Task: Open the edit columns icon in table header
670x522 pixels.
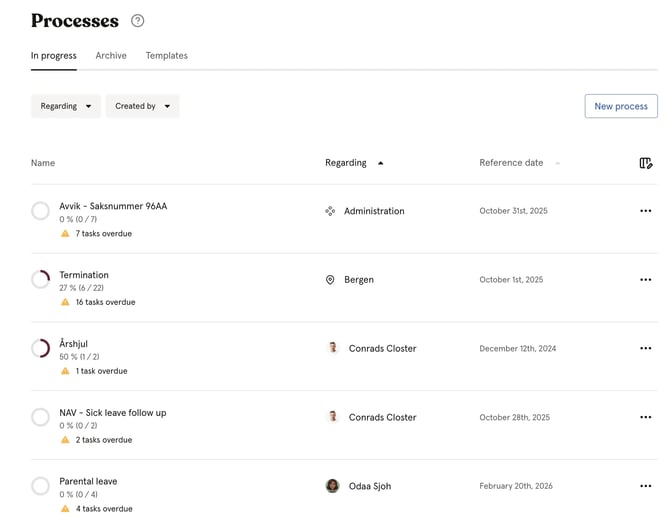Action: (x=646, y=163)
